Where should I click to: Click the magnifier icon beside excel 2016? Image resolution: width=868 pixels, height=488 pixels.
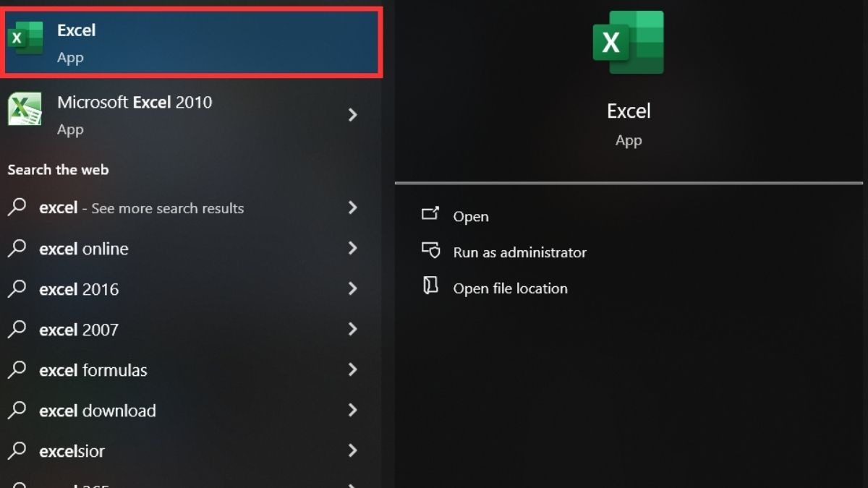point(17,288)
